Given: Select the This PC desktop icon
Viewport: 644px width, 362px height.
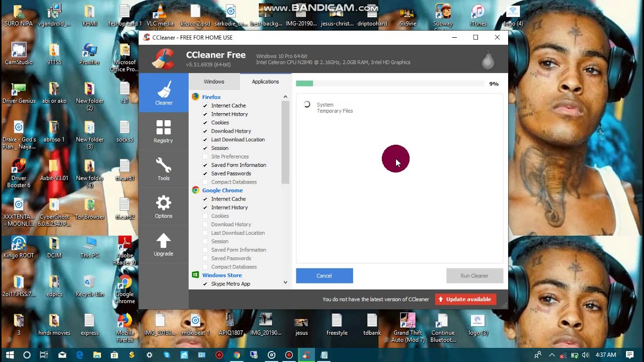Looking at the screenshot, I should [90, 247].
